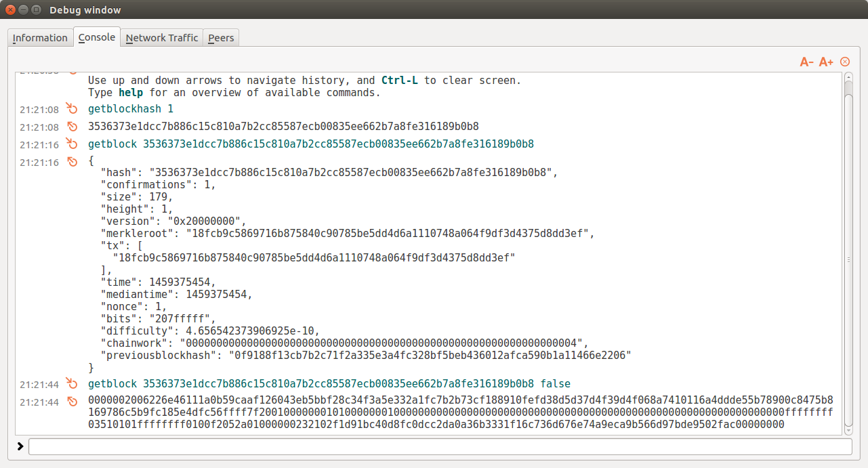Click the word 'help' in the instructions
868x468 pixels.
(x=131, y=93)
